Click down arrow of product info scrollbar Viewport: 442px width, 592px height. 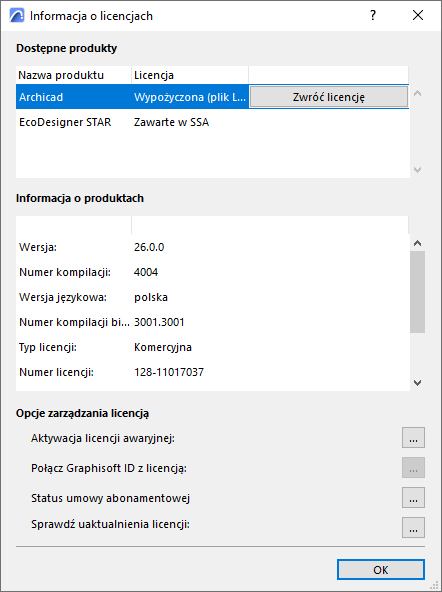(x=417, y=383)
